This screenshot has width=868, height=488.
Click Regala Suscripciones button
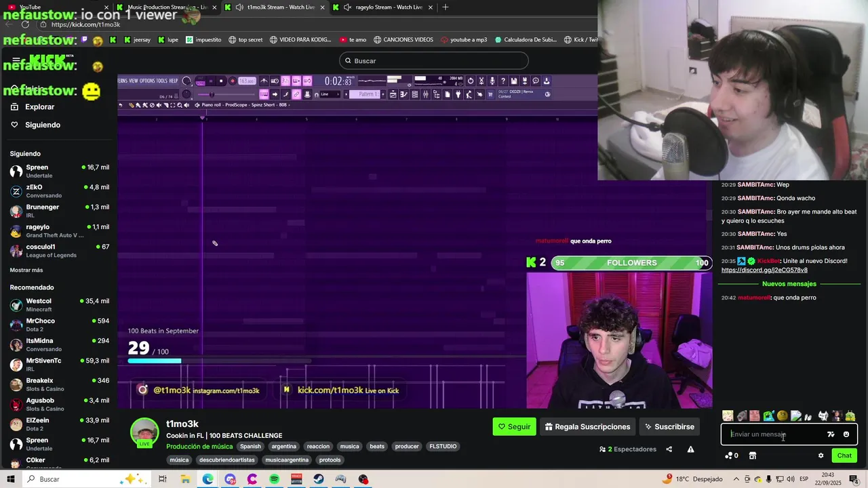tap(587, 427)
